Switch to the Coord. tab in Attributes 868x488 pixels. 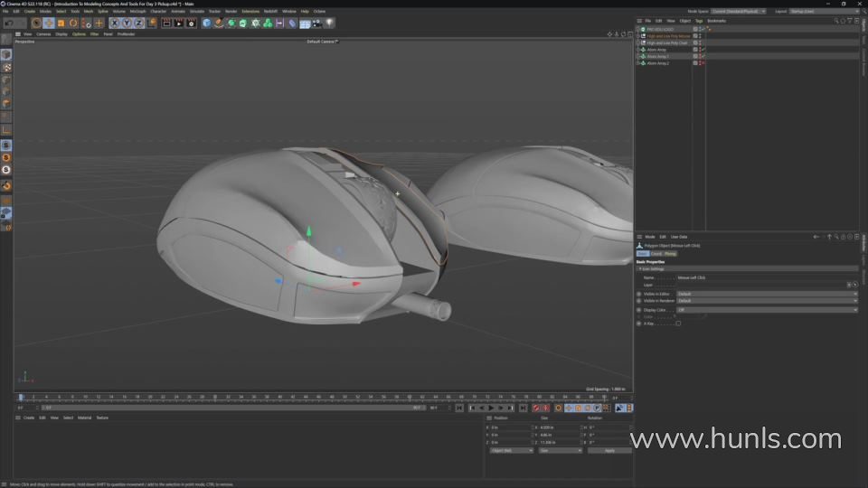point(656,254)
